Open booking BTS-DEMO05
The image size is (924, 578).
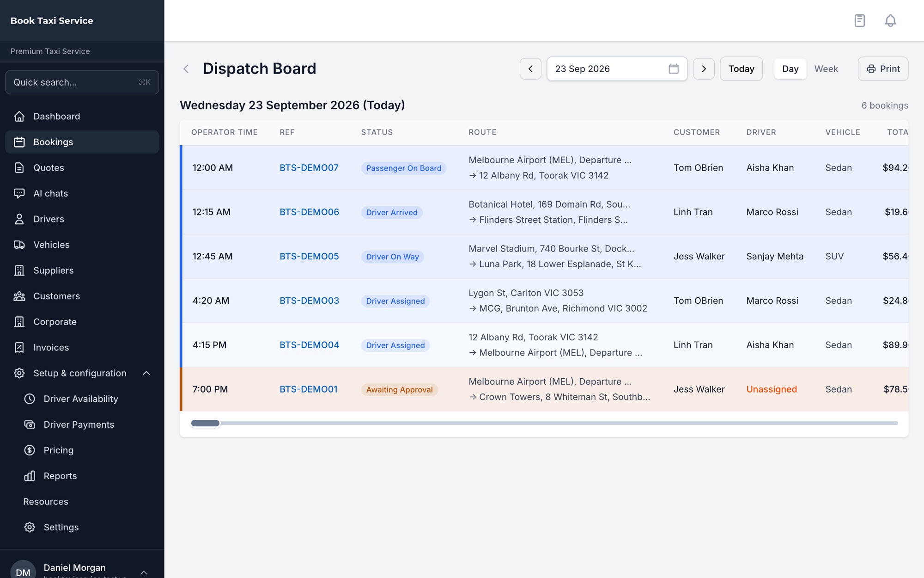click(x=309, y=256)
